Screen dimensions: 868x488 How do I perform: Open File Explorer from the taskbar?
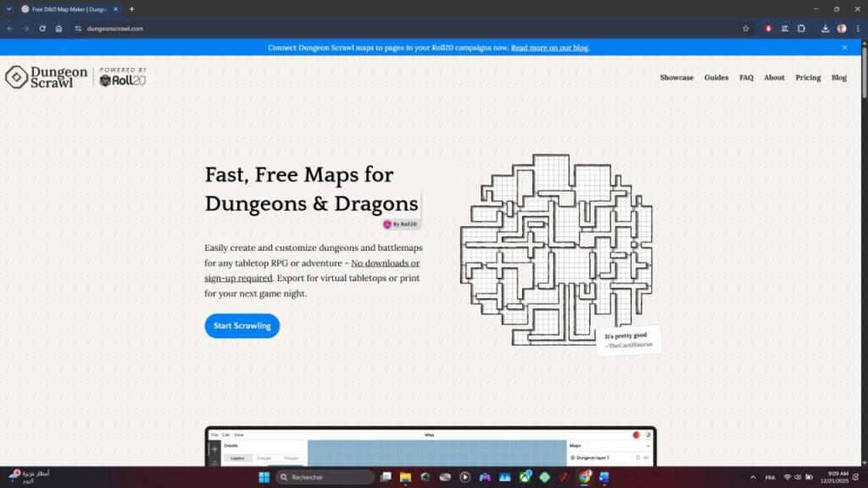pos(404,477)
